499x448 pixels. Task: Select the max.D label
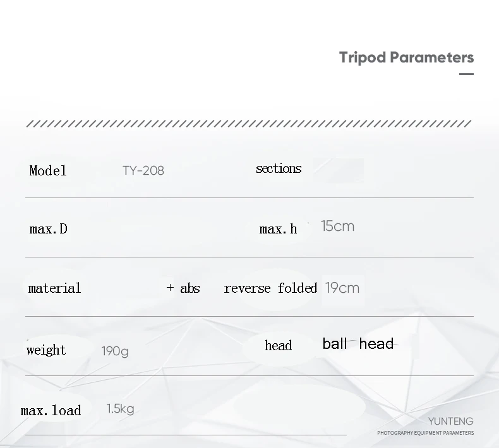(x=49, y=229)
